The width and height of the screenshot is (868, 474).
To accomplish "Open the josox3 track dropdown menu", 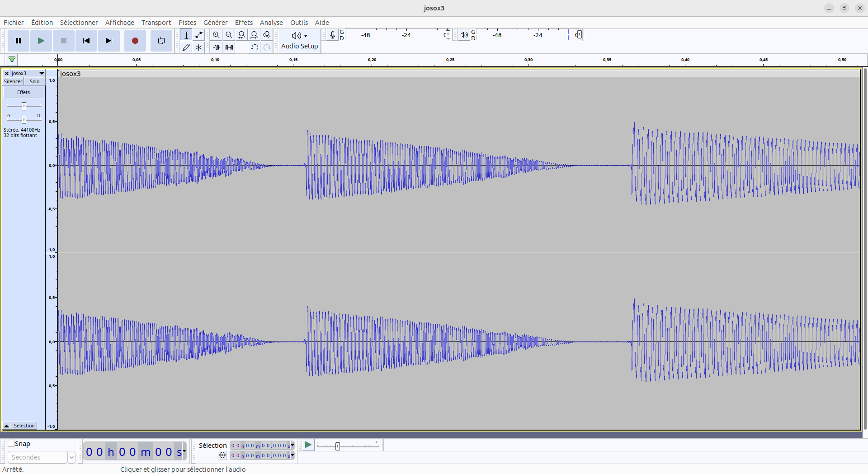I will tap(42, 73).
